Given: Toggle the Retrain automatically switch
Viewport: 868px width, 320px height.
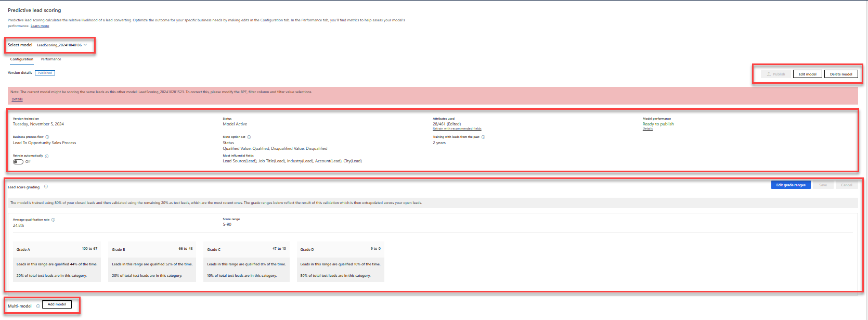Looking at the screenshot, I should click(x=18, y=162).
